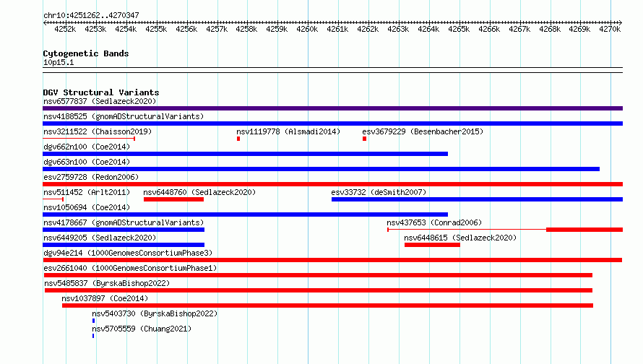Open nsv4178667 (gnomADStructuralVariants) label
The image size is (643, 364).
pos(124,222)
